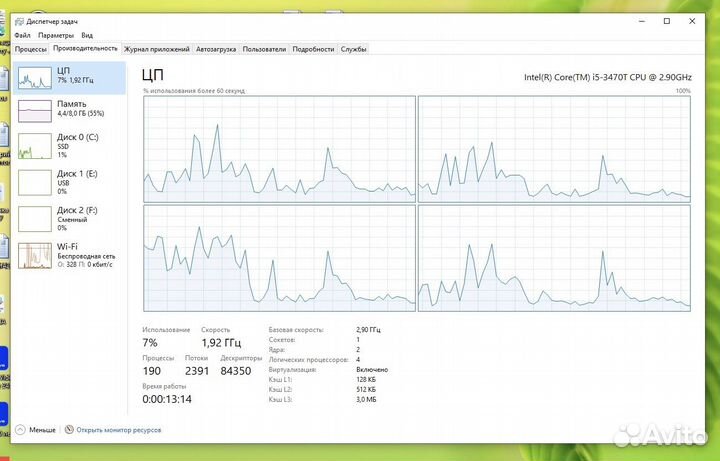
Task: Open the Вид menu
Action: [x=87, y=35]
